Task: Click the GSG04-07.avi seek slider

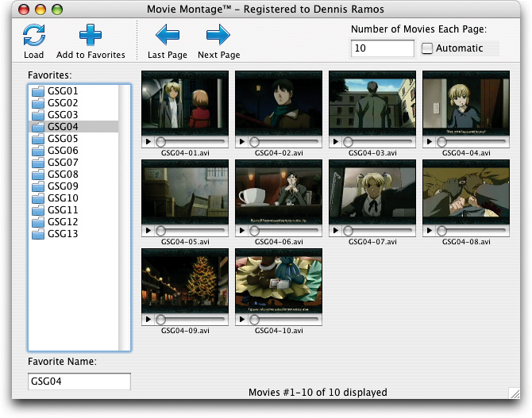Action: pyautogui.click(x=378, y=231)
